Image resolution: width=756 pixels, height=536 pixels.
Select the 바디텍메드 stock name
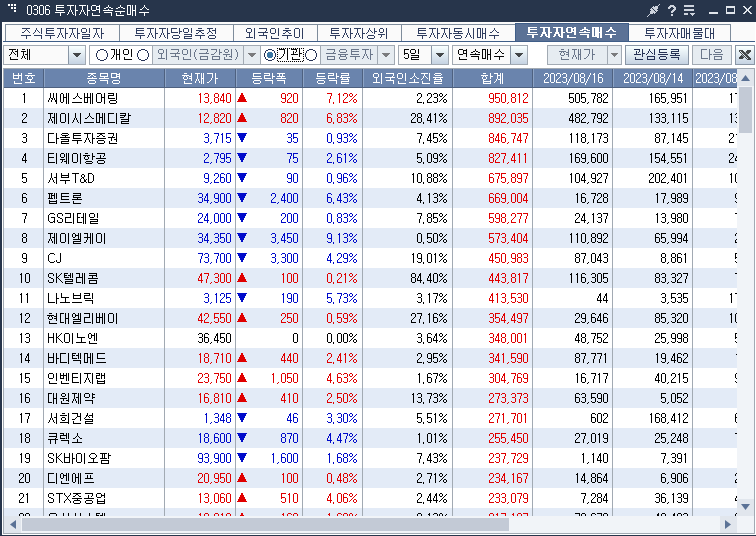[x=77, y=359]
